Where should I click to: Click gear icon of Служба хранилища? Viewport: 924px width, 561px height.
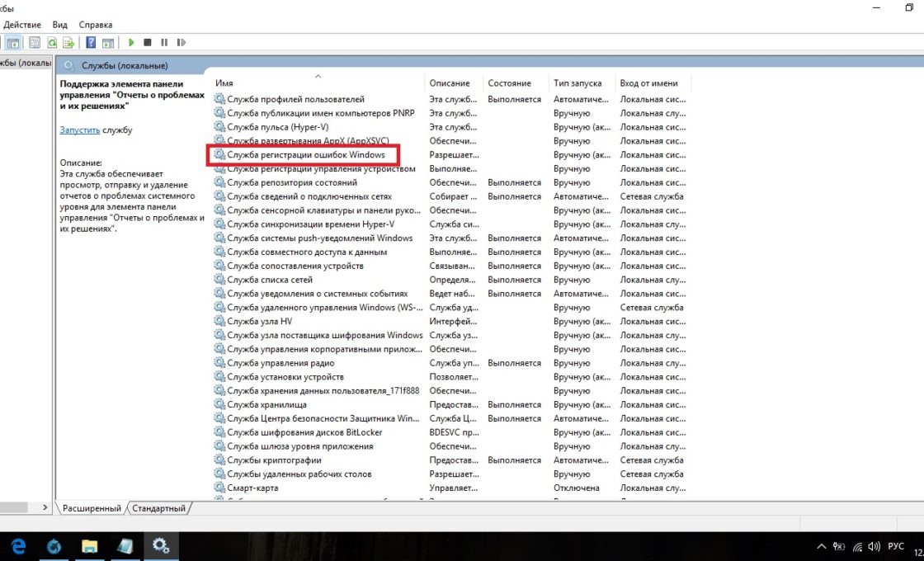219,404
